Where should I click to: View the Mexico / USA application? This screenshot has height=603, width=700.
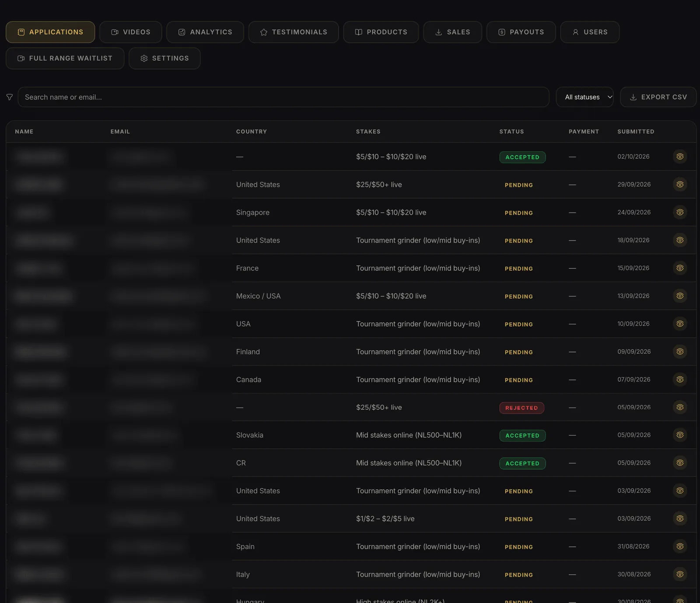[680, 296]
